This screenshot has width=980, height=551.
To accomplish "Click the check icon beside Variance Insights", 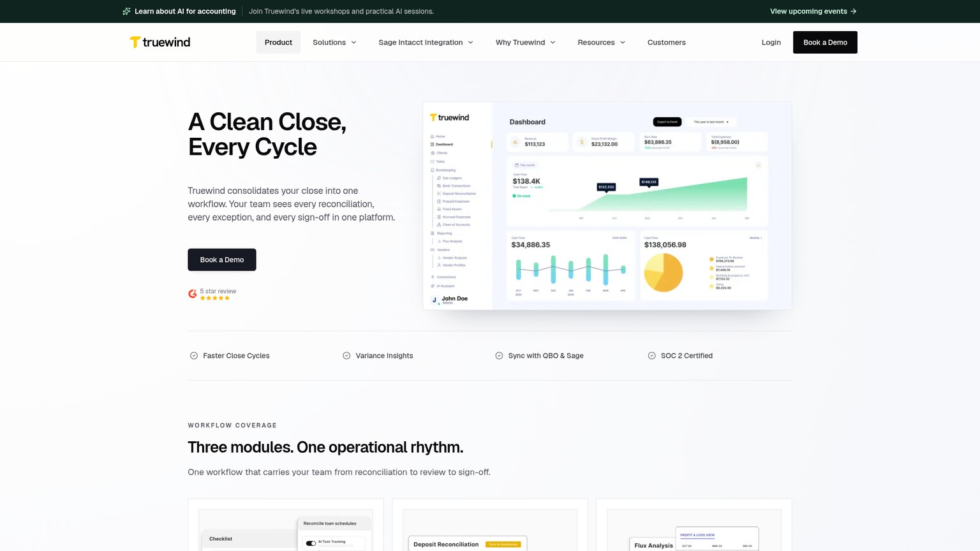I will point(346,356).
